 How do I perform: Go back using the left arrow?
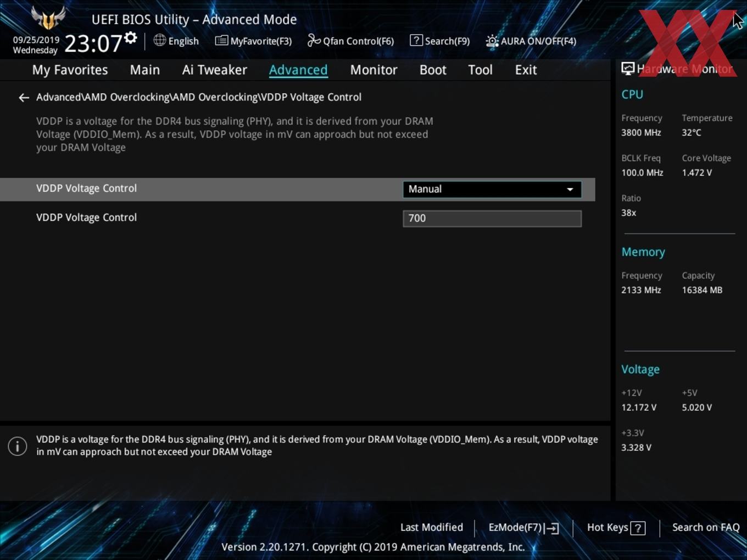click(x=24, y=98)
